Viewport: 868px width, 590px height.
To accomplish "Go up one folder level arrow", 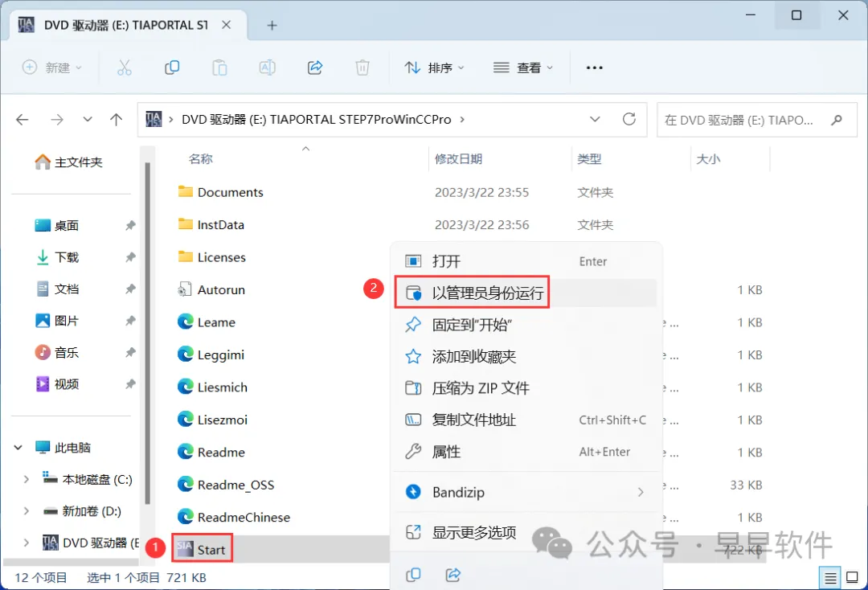I will pos(117,120).
